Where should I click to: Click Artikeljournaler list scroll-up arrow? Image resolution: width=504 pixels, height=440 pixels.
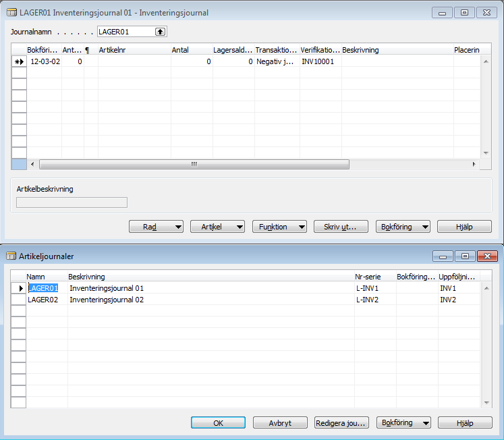486,288
